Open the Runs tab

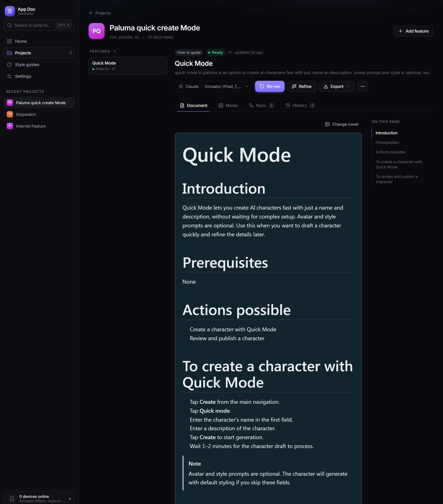[262, 106]
